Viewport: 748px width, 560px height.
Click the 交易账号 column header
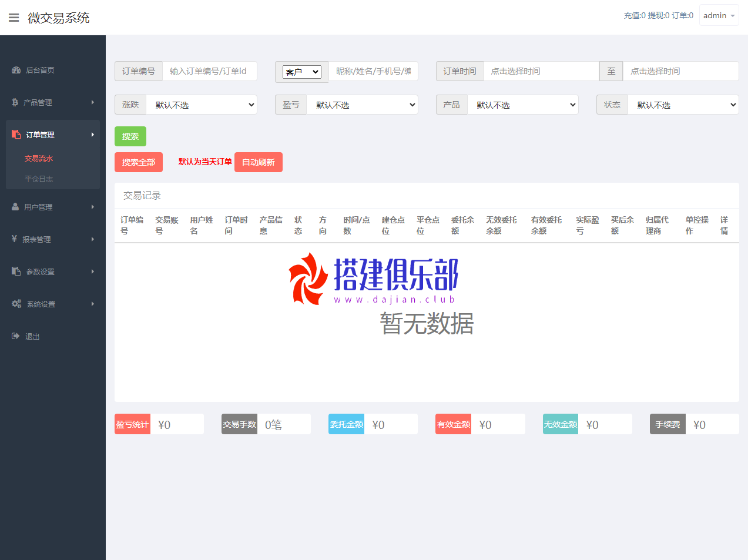click(167, 225)
